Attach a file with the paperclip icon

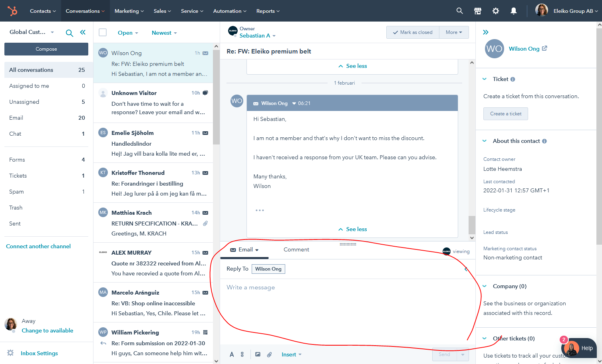click(x=270, y=354)
